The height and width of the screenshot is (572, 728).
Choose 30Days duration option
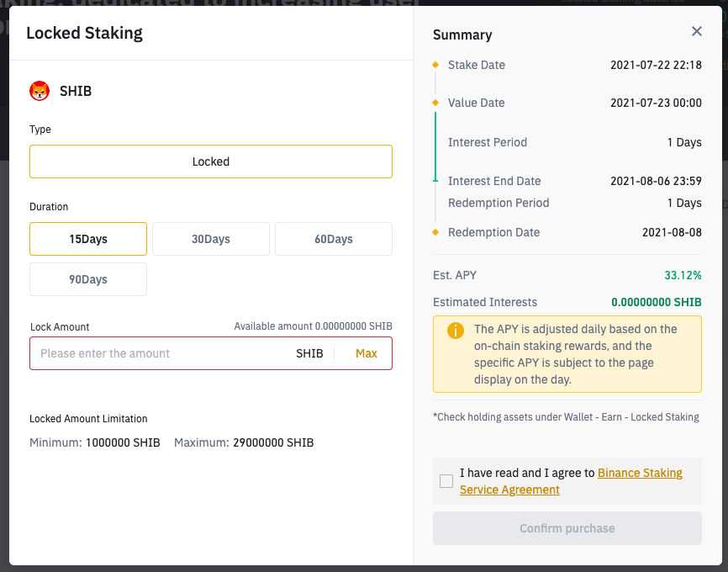[x=211, y=239]
